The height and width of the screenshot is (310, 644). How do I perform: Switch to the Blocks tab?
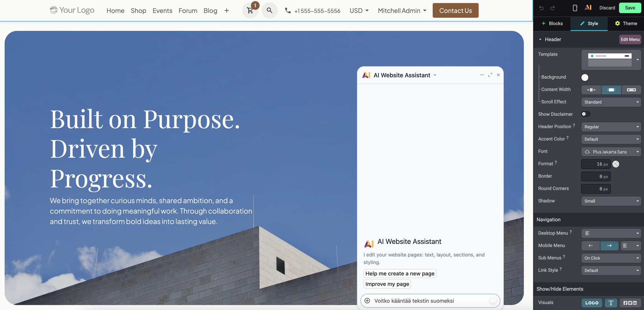click(x=552, y=24)
